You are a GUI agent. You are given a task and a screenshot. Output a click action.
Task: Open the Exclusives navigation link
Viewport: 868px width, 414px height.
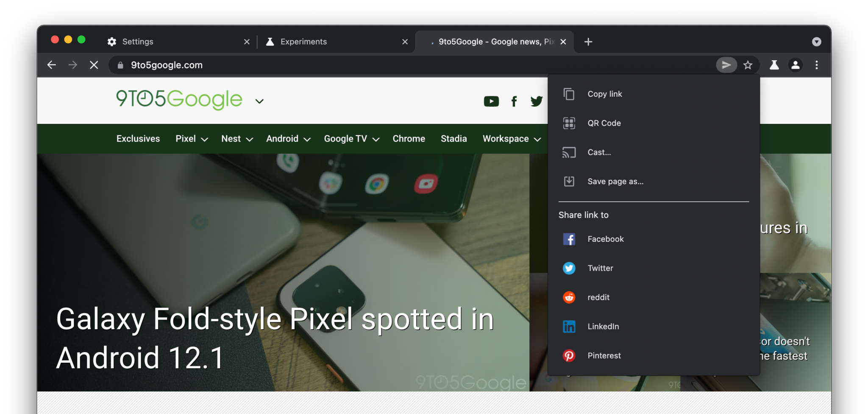coord(138,139)
